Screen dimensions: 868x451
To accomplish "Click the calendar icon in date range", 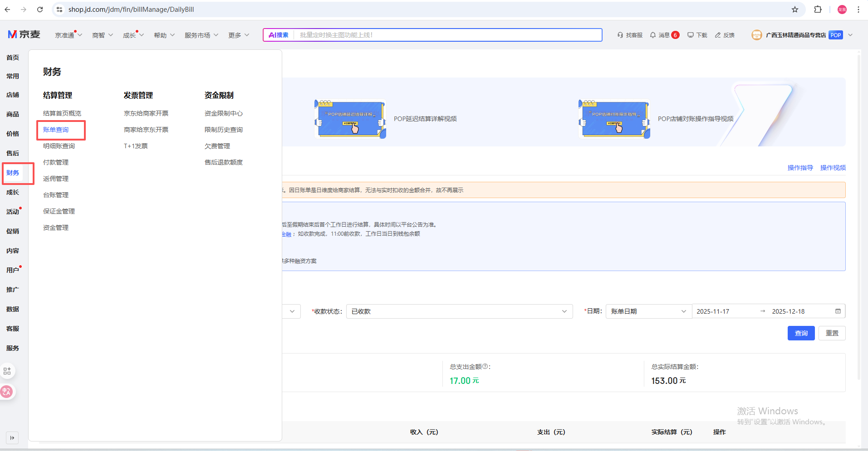I will [x=838, y=311].
